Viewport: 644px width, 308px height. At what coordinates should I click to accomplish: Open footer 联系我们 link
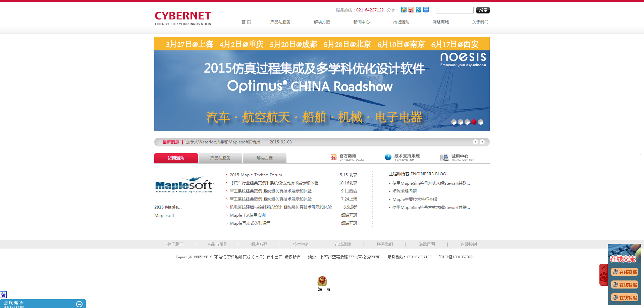click(385, 245)
